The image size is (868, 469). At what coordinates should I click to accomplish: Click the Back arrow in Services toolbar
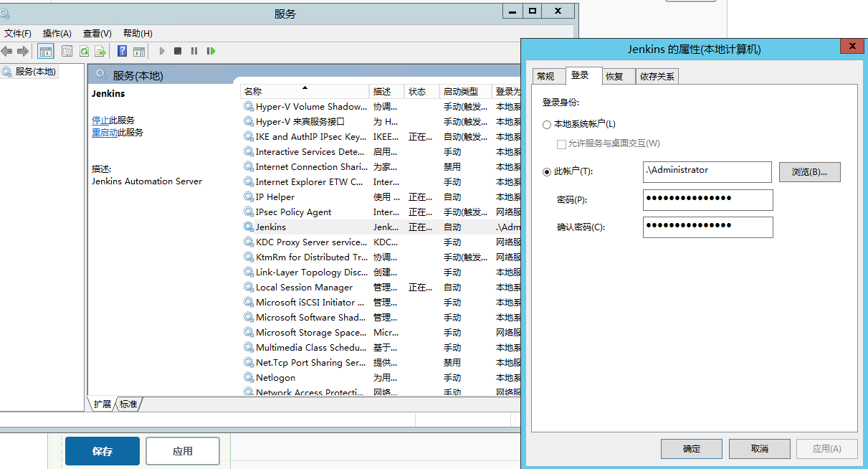coord(6,51)
